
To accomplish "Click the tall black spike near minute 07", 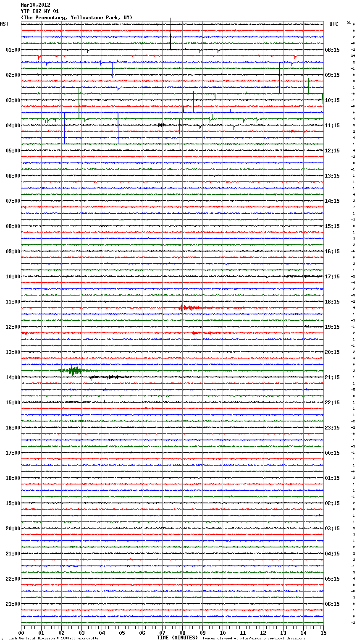I will tap(171, 34).
